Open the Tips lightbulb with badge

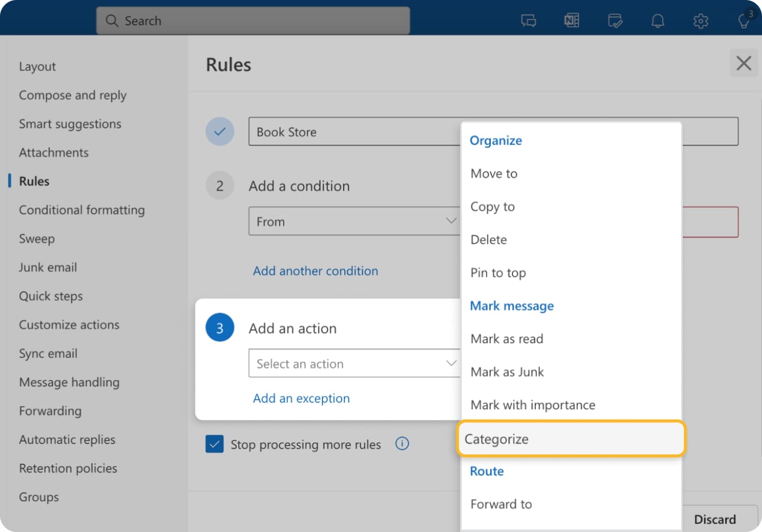click(744, 22)
